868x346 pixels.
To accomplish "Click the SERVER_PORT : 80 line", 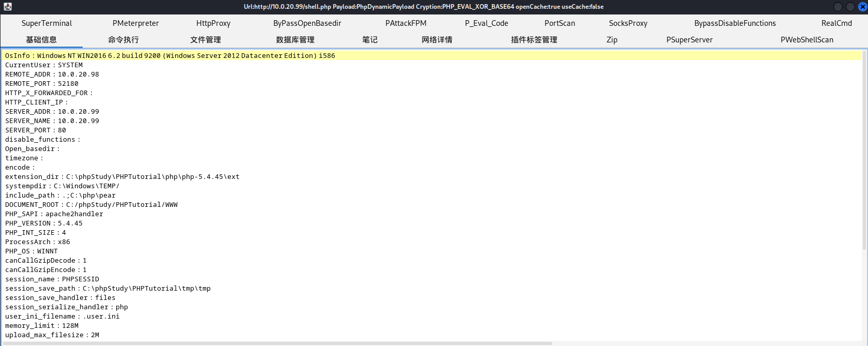I will pos(36,130).
